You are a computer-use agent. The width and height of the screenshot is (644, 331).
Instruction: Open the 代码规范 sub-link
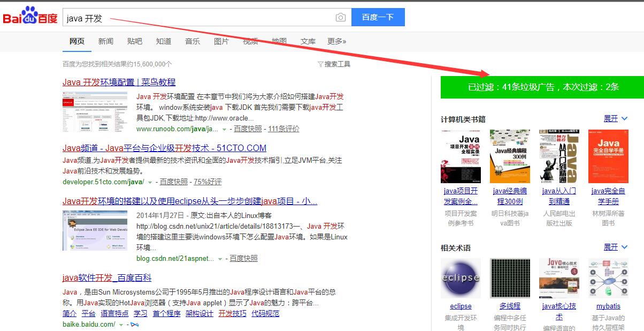pos(265,314)
